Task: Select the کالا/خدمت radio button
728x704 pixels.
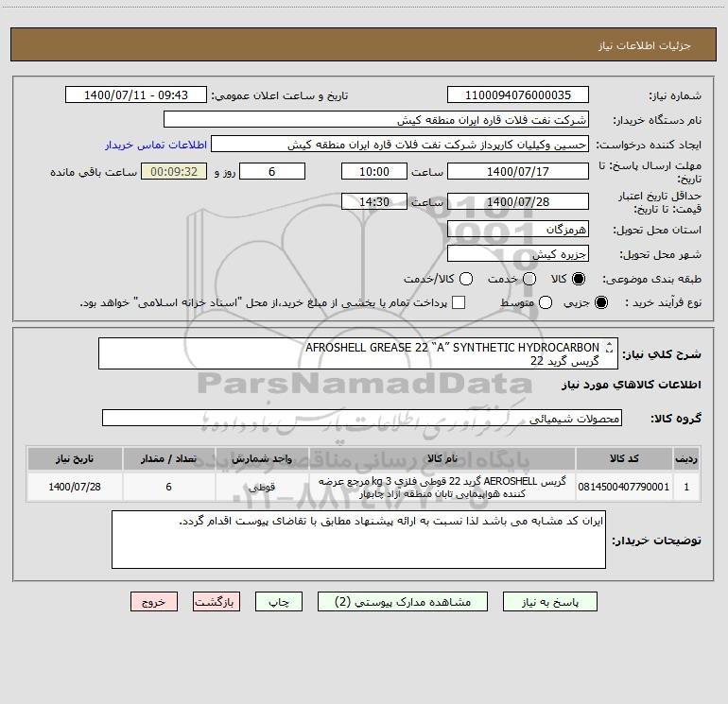Action: point(466,279)
